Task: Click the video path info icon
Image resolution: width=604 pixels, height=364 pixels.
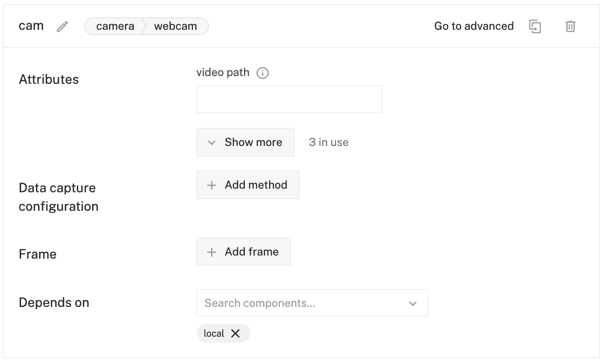Action: click(262, 73)
